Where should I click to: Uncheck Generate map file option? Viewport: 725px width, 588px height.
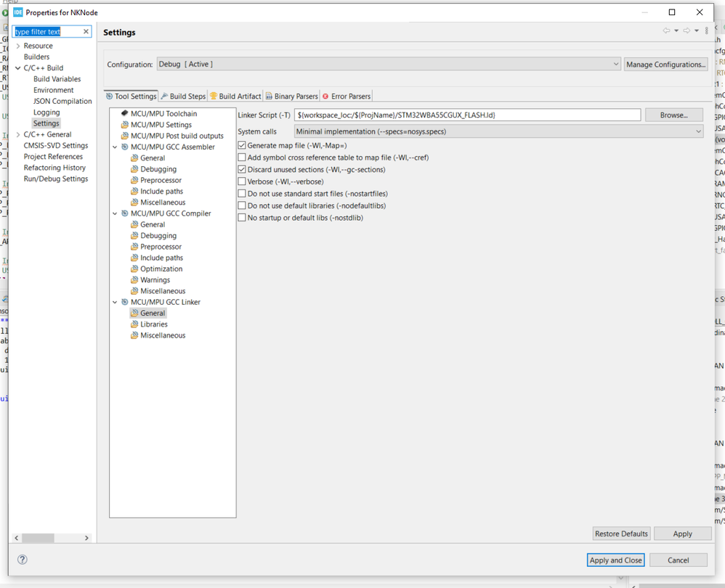click(242, 145)
